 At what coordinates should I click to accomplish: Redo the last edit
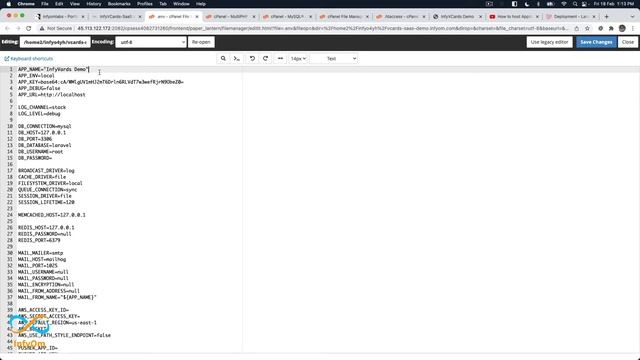point(266,58)
